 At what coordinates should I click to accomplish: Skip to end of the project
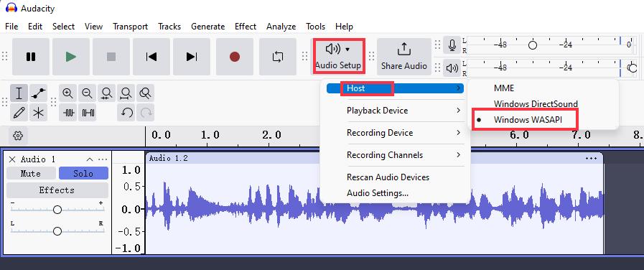click(x=192, y=57)
